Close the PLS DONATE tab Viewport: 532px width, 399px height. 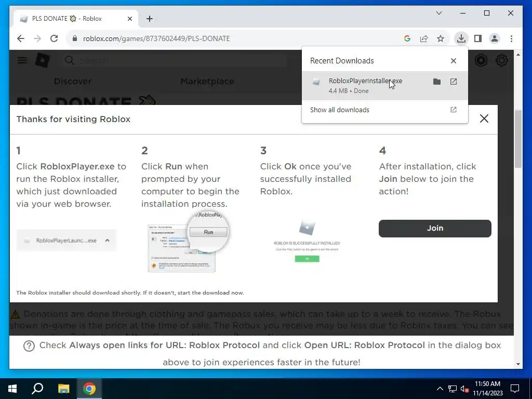(129, 19)
